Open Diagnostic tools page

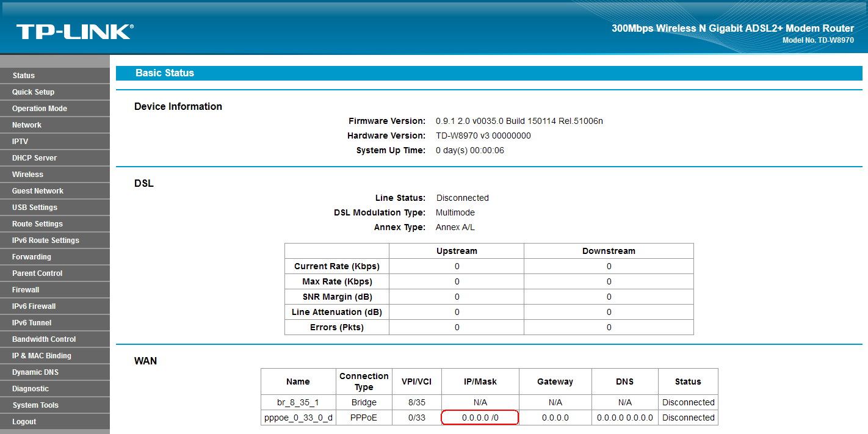click(x=55, y=389)
